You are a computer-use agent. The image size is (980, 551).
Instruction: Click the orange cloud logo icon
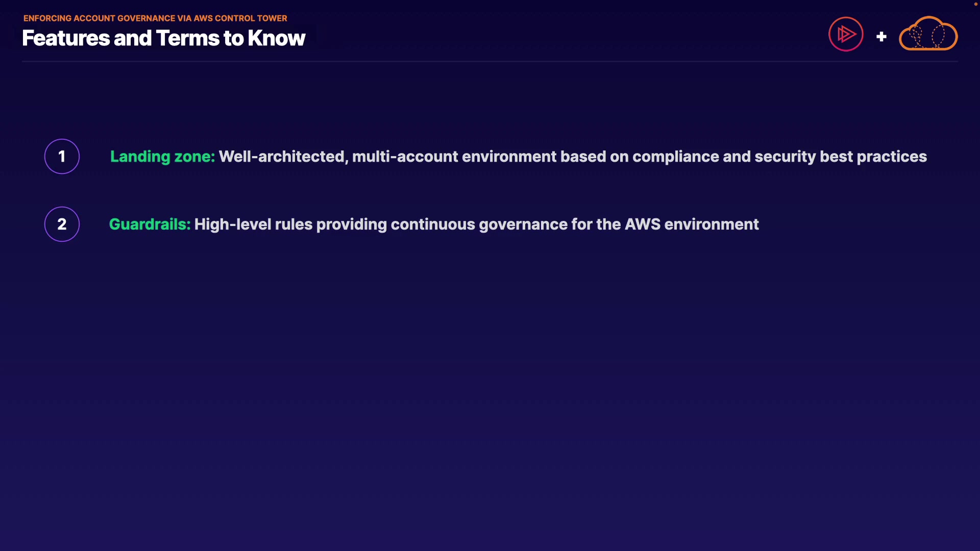click(928, 35)
